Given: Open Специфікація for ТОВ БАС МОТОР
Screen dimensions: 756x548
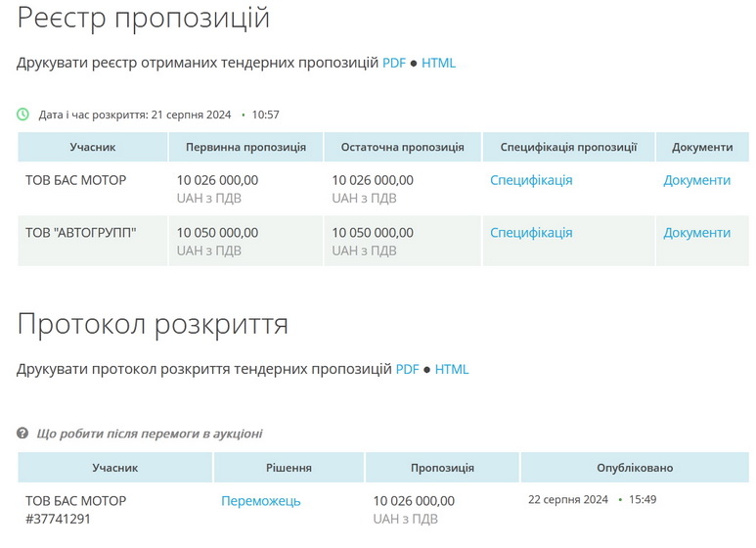Looking at the screenshot, I should pos(531,180).
